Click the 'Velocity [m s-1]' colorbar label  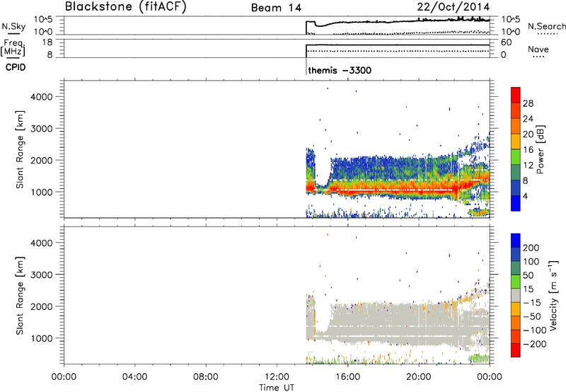coord(553,296)
